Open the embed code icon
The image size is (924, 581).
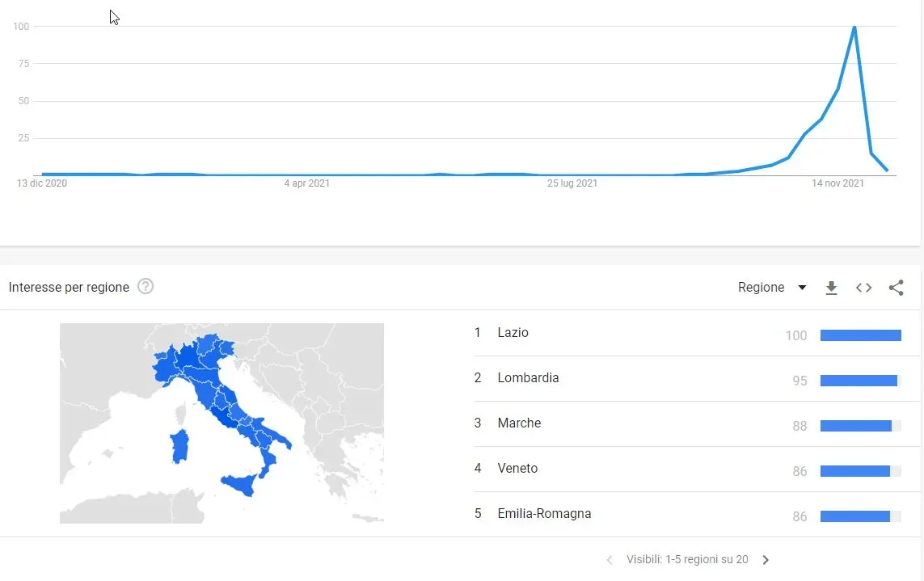(863, 288)
